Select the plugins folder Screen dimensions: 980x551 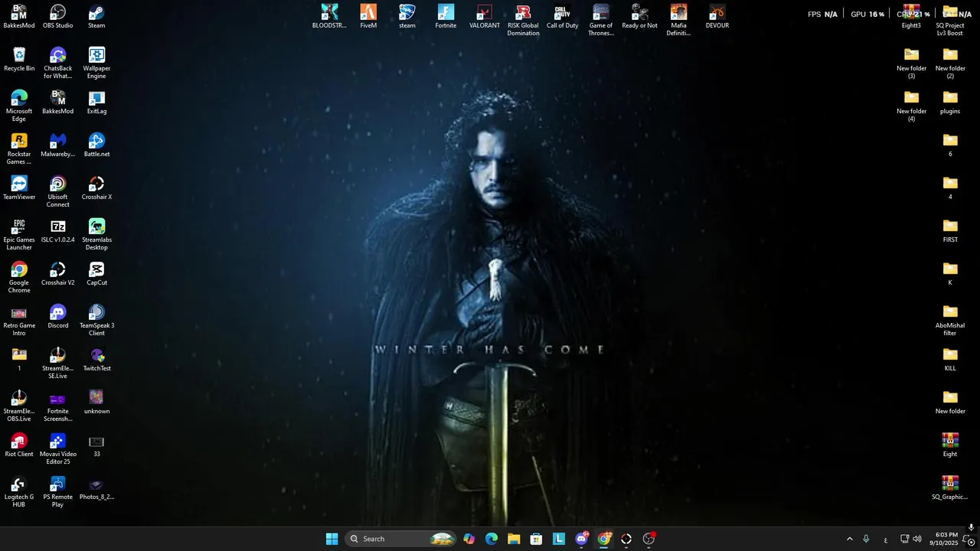(x=950, y=103)
